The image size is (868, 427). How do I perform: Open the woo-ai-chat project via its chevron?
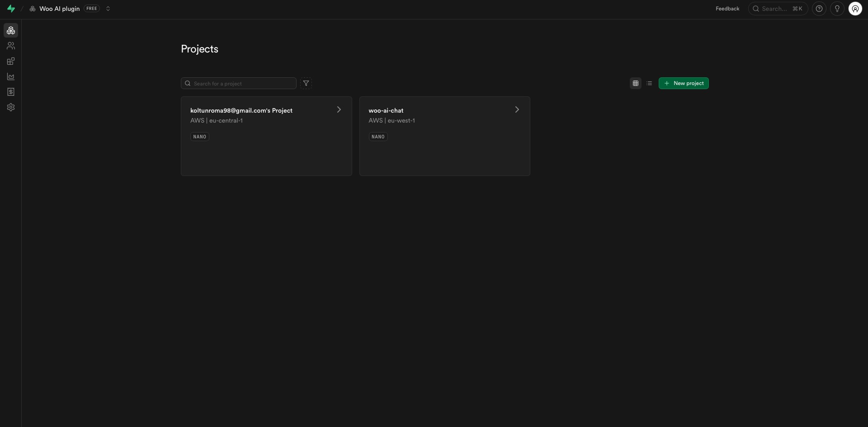pos(517,109)
